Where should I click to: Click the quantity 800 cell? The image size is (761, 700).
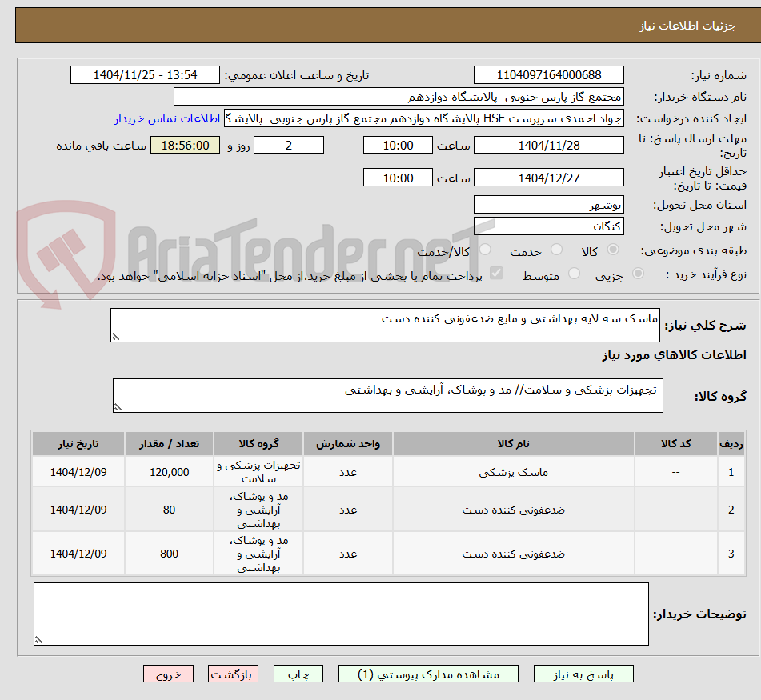pos(169,554)
